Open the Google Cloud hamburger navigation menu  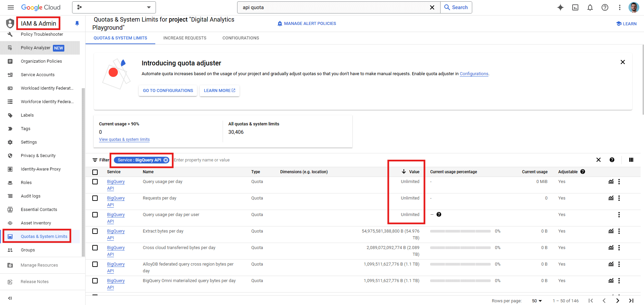pos(11,7)
